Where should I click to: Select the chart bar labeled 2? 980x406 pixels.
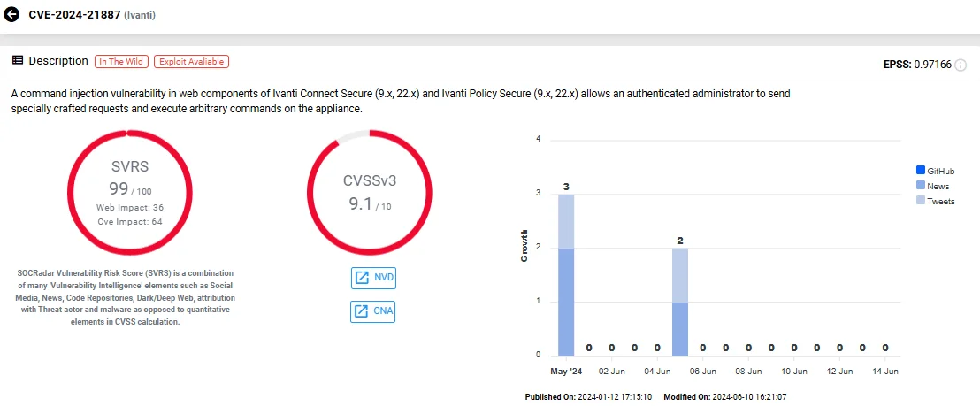point(680,302)
